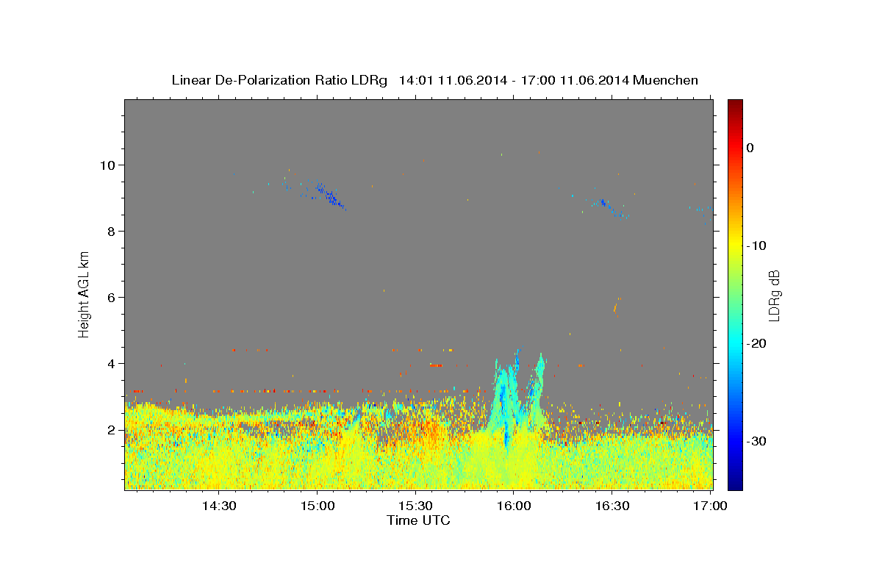882x588 pixels.
Task: Click the 2 km height tick label
Action: point(112,429)
